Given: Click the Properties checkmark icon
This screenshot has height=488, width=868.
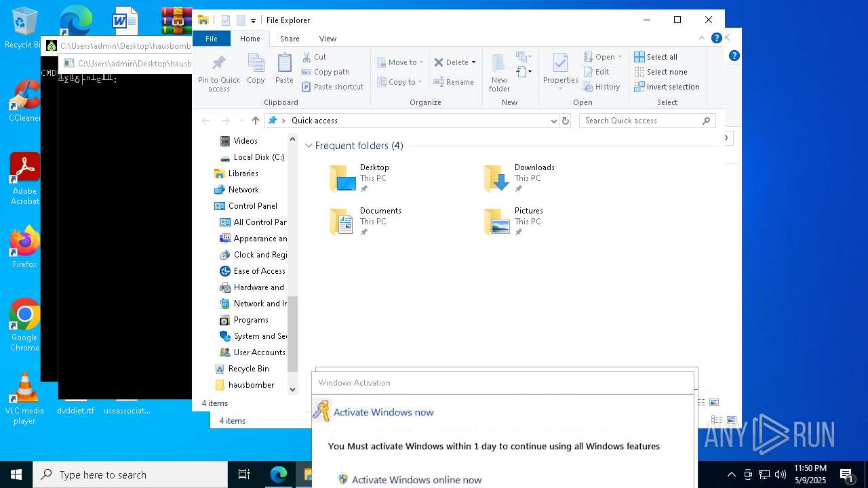Looking at the screenshot, I should click(560, 64).
